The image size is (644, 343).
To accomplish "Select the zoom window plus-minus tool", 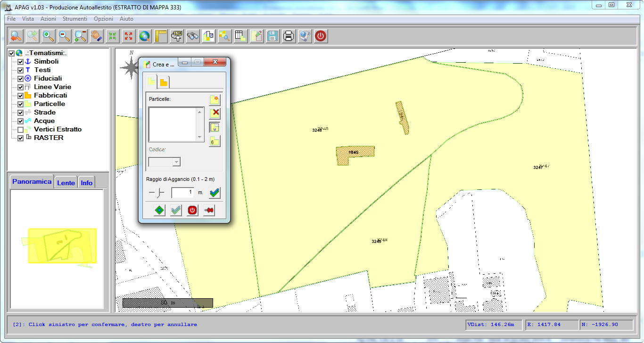I will (81, 36).
